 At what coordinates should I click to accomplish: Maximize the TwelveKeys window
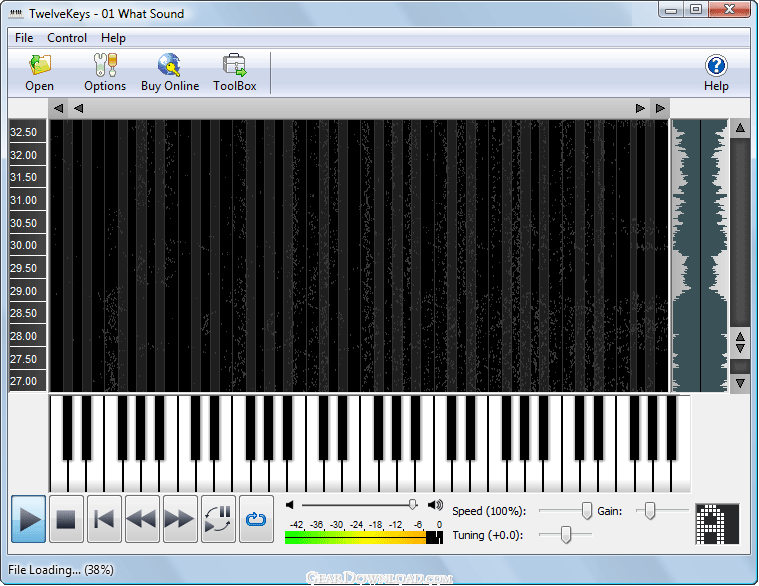click(696, 10)
